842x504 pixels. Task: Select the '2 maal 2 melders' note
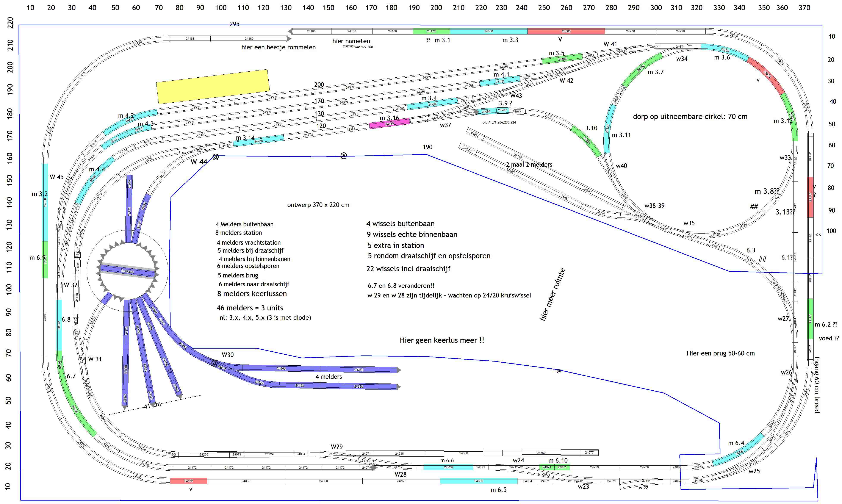click(529, 164)
